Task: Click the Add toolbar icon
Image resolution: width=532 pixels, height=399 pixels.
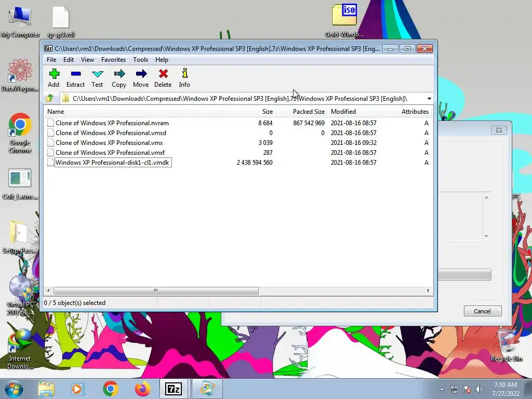Action: pos(54,78)
